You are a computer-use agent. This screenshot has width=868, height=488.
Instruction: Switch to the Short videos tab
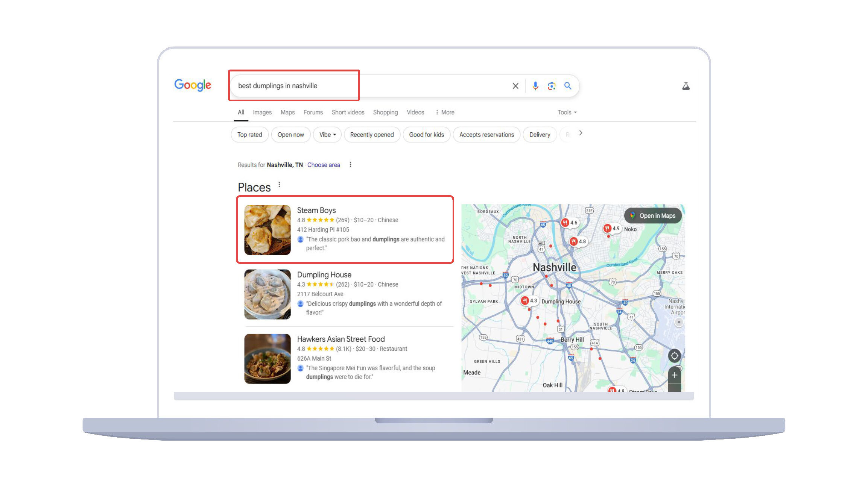click(x=348, y=112)
